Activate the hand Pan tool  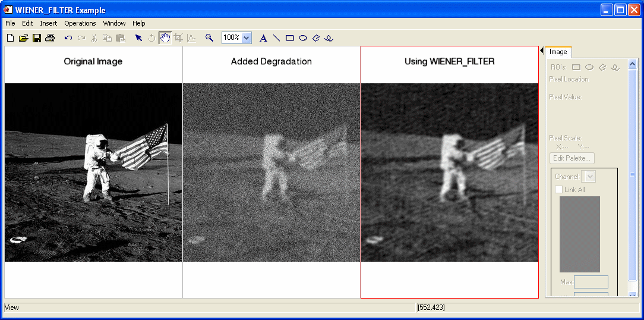click(x=165, y=38)
